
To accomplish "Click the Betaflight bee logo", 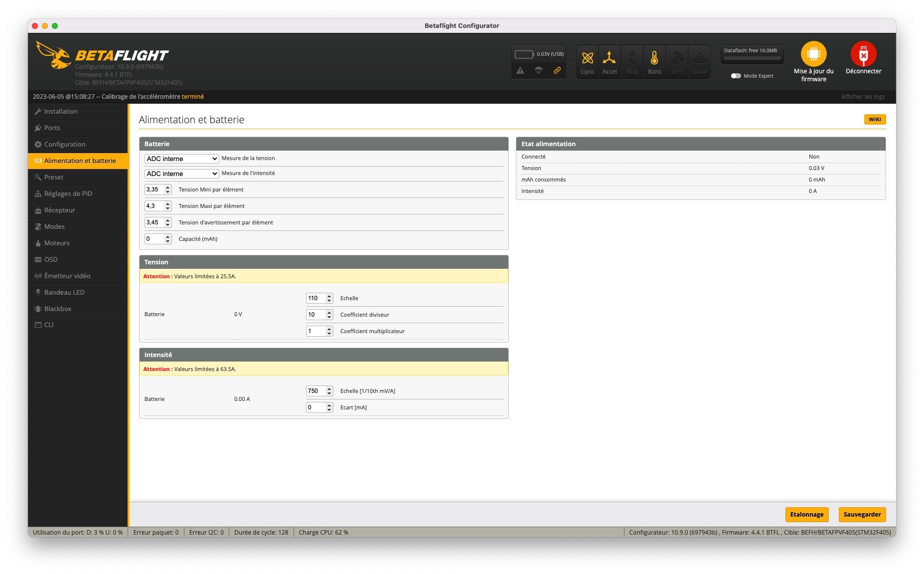I will tap(54, 55).
